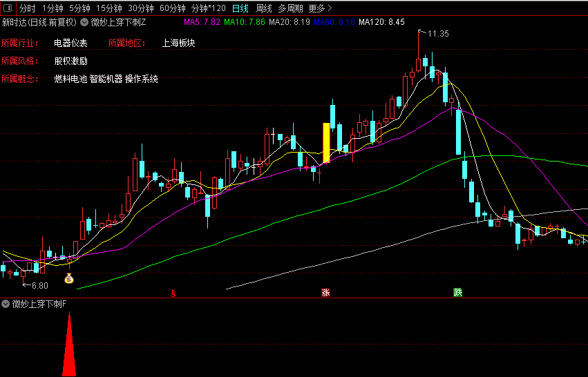Switch to the 30分钟 period tab
The width and height of the screenshot is (588, 377).
[x=141, y=8]
